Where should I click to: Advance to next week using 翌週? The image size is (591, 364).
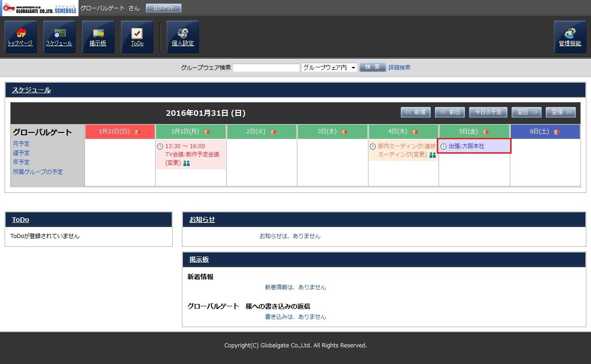[561, 112]
